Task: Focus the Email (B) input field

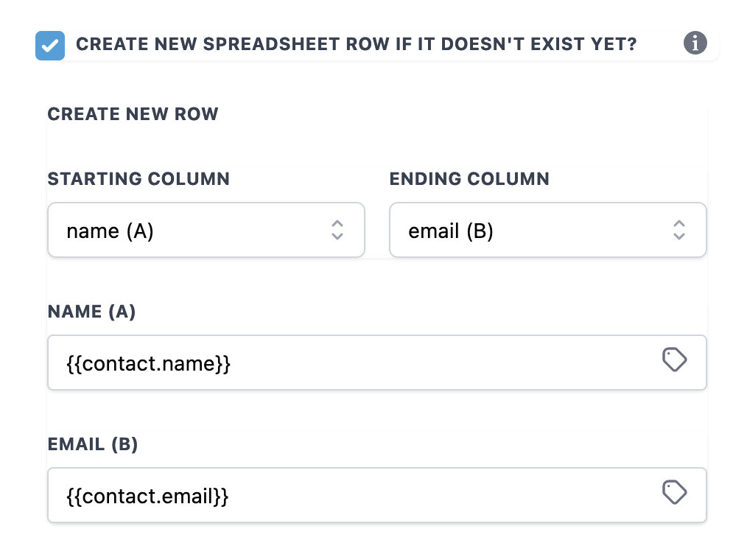Action: tap(377, 495)
